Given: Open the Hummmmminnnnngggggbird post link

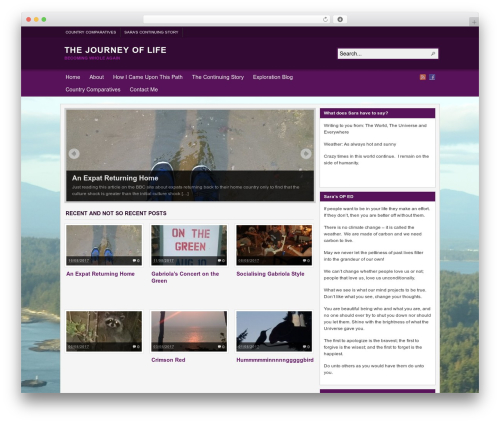Looking at the screenshot, I should point(275,360).
